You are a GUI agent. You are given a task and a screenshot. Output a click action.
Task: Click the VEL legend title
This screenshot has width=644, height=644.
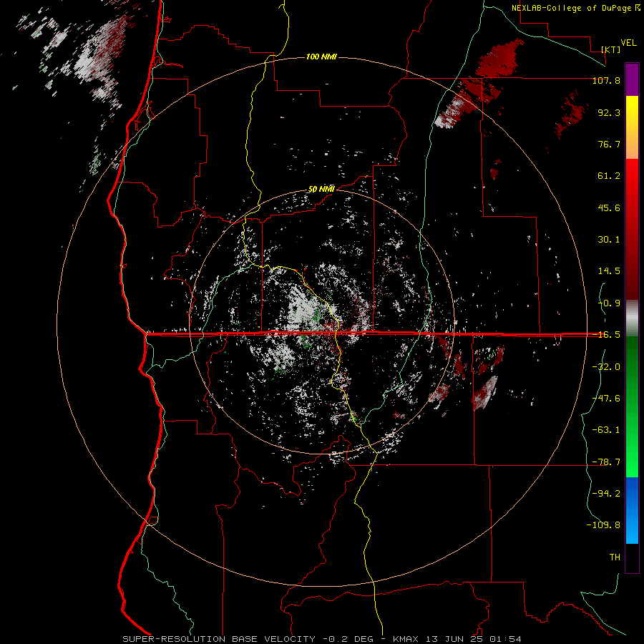pos(628,43)
